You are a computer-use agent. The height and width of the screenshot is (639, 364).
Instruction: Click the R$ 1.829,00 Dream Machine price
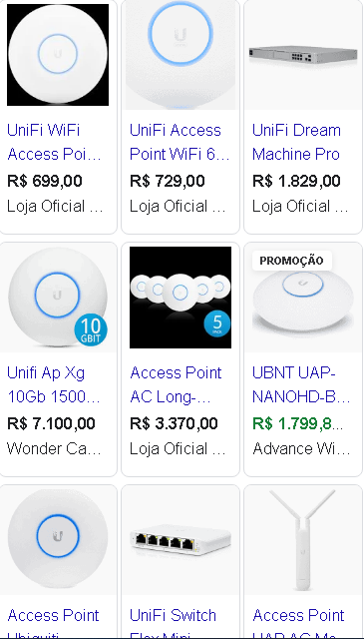coord(296,181)
